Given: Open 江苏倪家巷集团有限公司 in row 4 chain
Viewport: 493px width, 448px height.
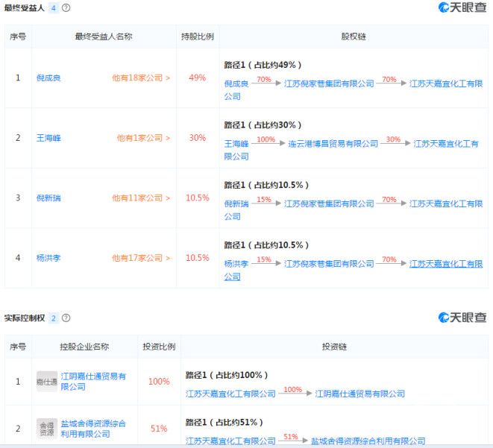Looking at the screenshot, I should click(x=329, y=264).
